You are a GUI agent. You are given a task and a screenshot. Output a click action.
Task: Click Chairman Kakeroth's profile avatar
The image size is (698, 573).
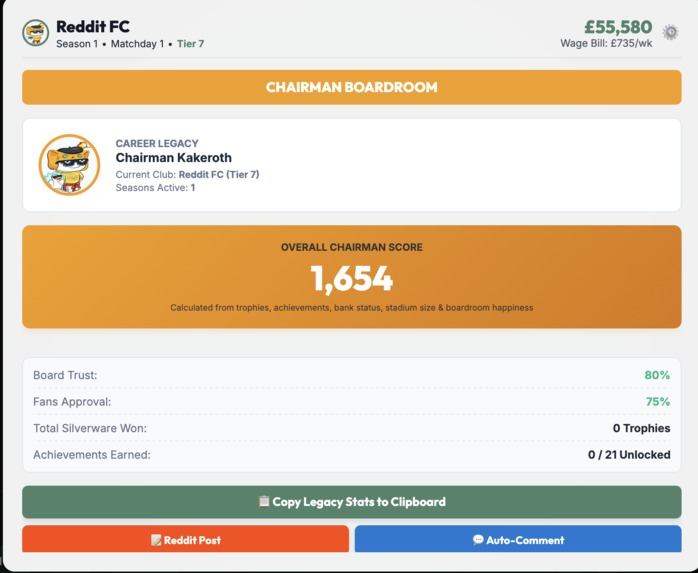69,165
